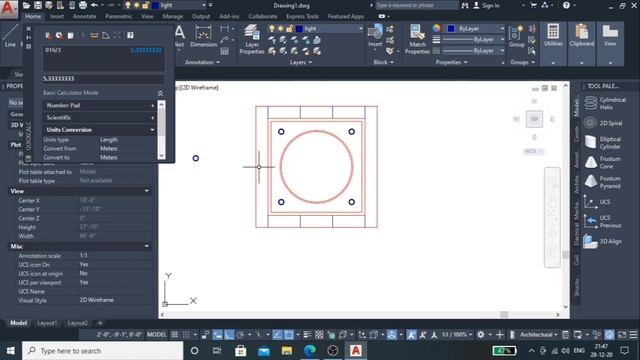Click the QuickCalc clear icon

(x=49, y=36)
